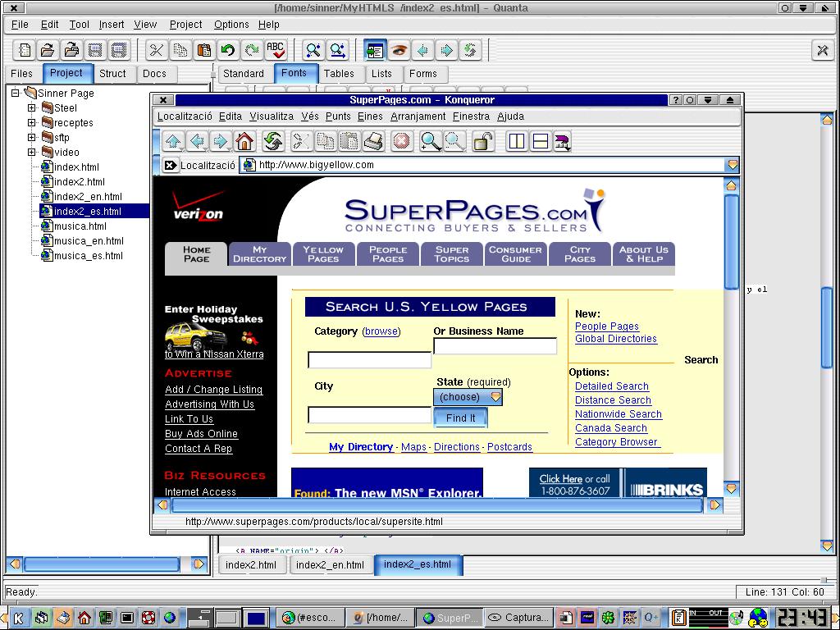Go forward using Konqueror's Forward arrow

(221, 141)
